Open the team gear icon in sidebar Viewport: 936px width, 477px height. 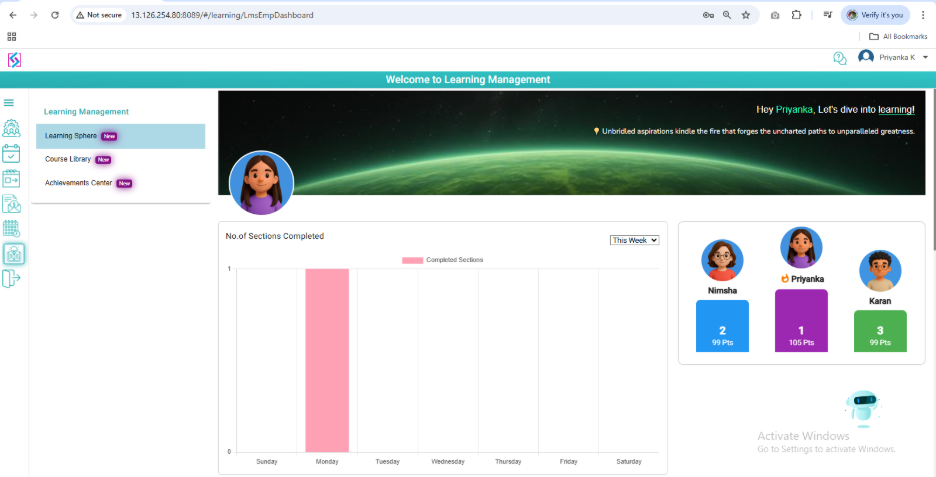click(x=11, y=128)
